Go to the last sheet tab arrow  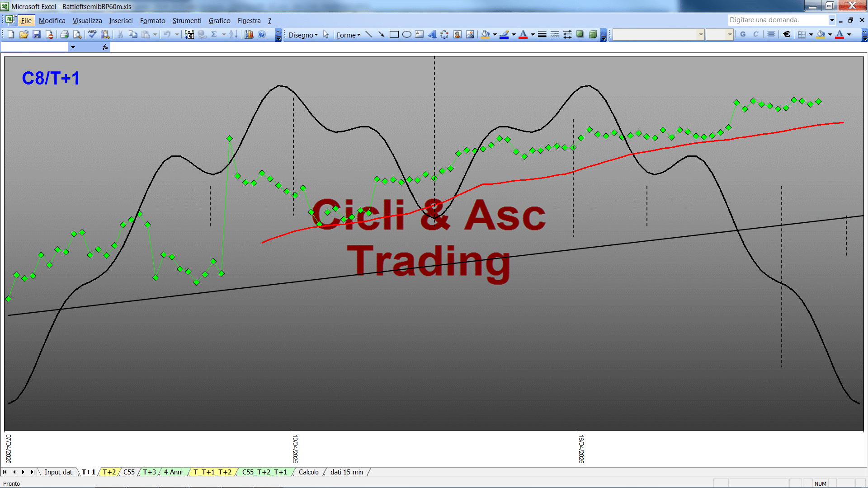pos(32,472)
